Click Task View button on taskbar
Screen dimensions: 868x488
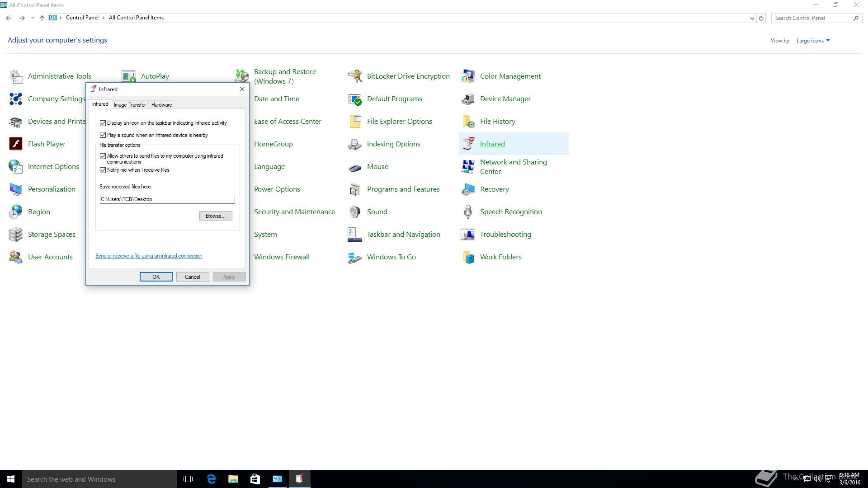188,479
